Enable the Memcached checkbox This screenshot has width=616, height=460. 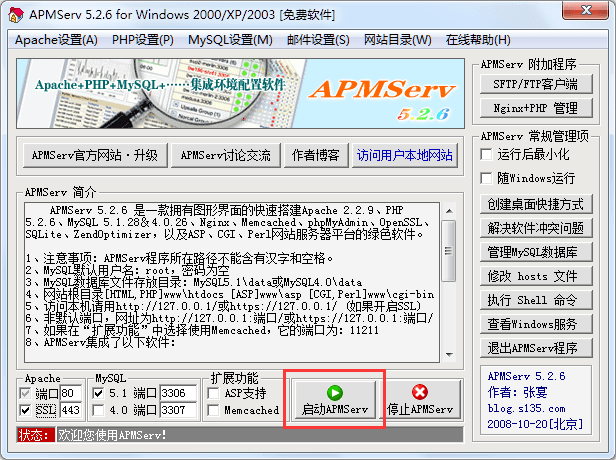pyautogui.click(x=213, y=410)
